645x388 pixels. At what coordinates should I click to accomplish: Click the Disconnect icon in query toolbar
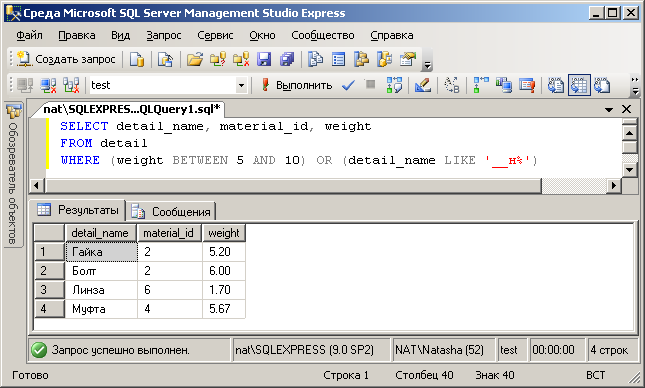48,85
